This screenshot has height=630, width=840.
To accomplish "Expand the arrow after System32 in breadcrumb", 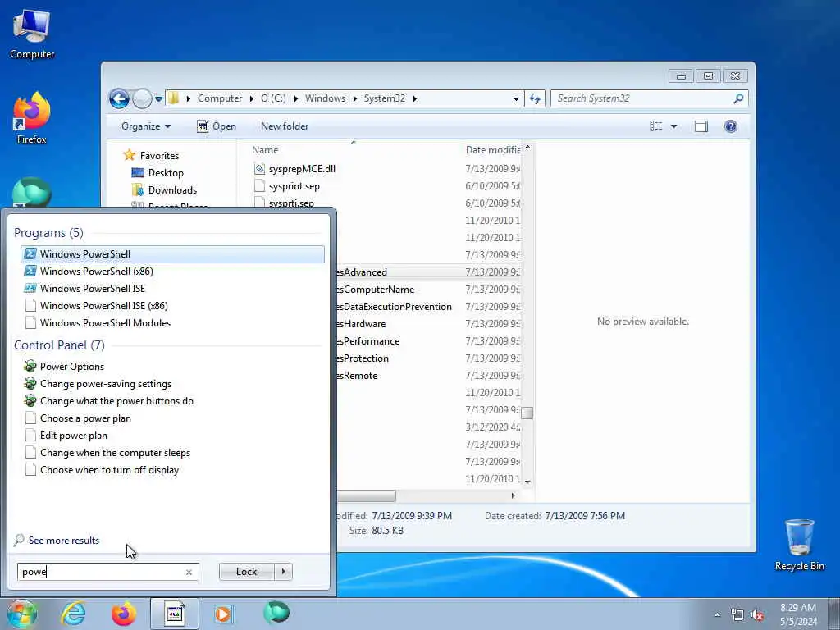I will click(x=415, y=98).
